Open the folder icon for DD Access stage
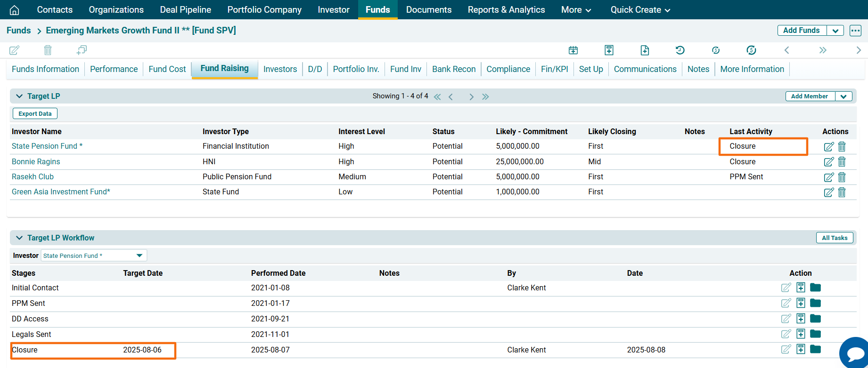868x368 pixels. [815, 319]
